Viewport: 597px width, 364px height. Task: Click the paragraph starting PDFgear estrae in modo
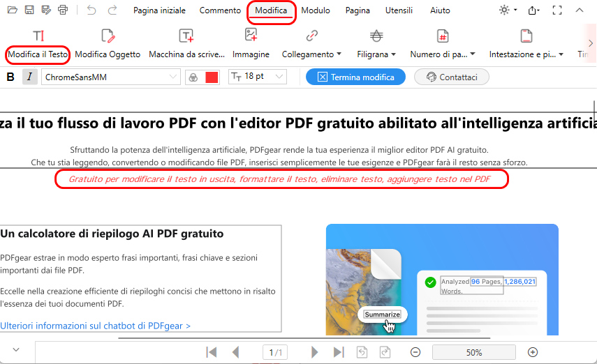point(128,264)
